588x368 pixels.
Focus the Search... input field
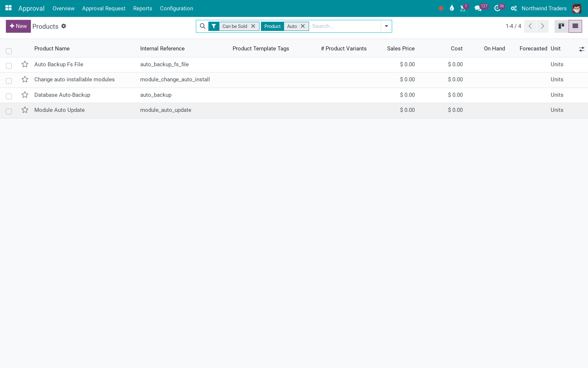pyautogui.click(x=345, y=26)
